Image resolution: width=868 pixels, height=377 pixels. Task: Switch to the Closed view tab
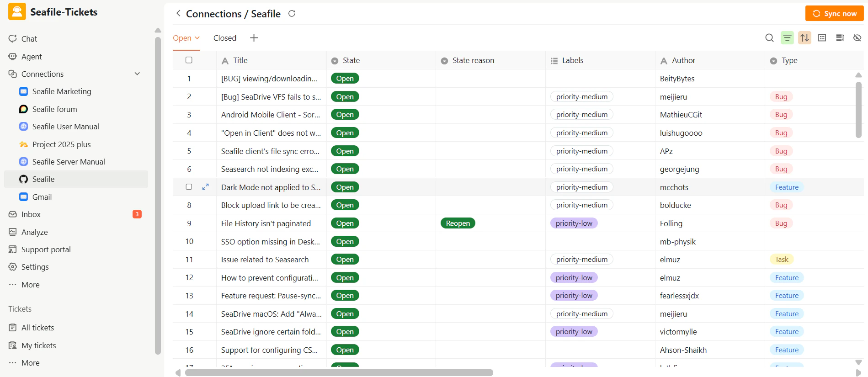(x=225, y=38)
